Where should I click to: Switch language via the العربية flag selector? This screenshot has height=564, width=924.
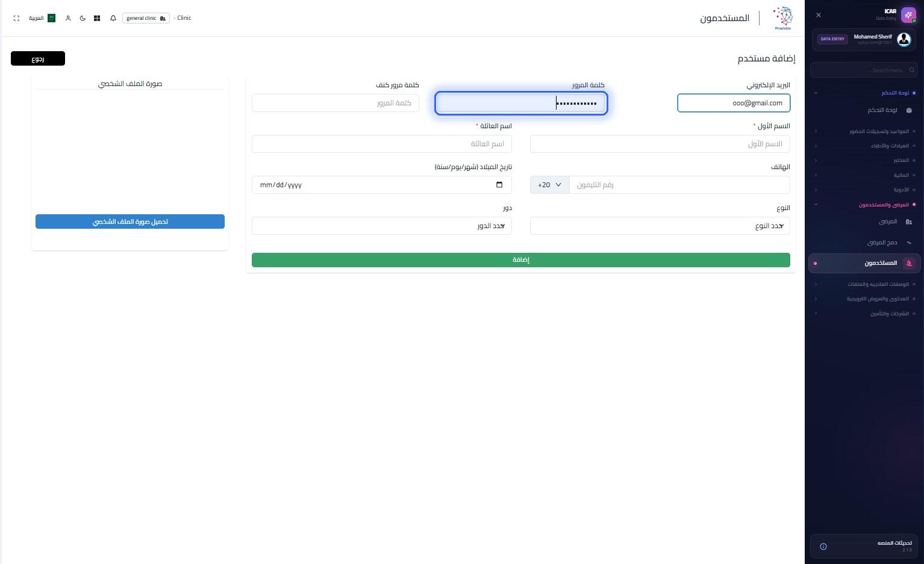[x=42, y=18]
